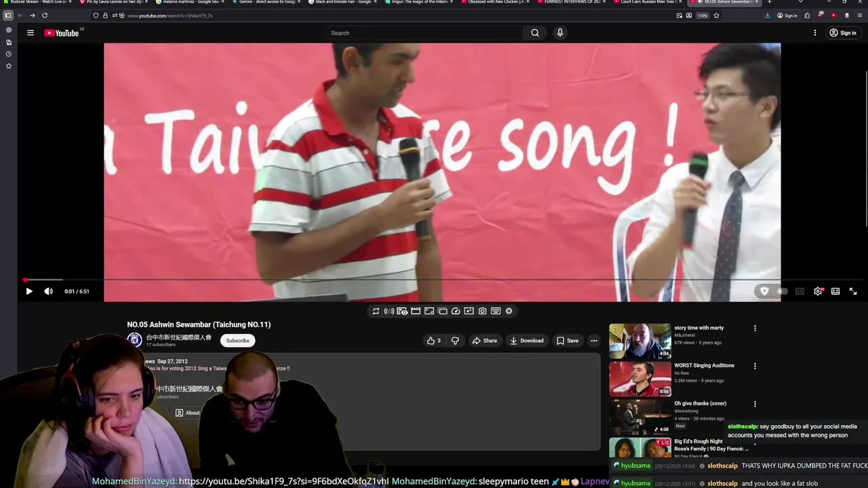Play the video
Image resolution: width=868 pixels, height=488 pixels.
click(x=29, y=291)
